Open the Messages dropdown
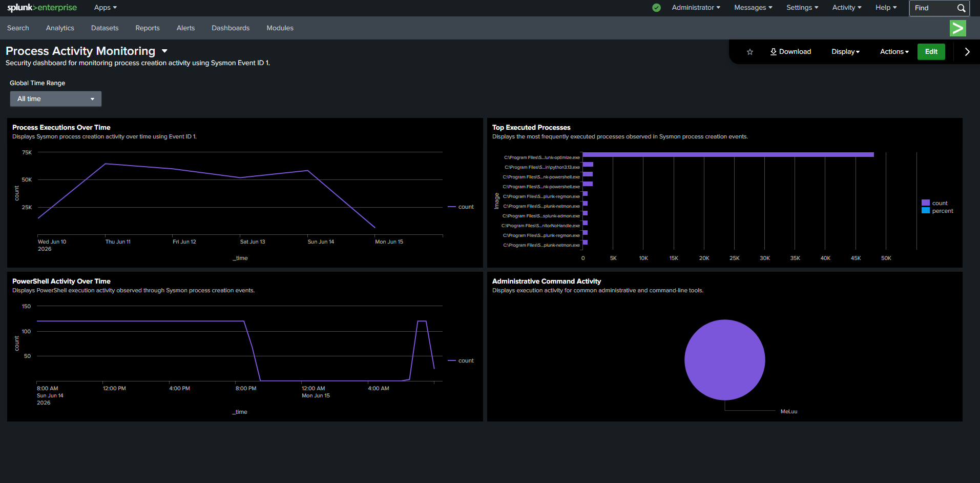 [753, 8]
